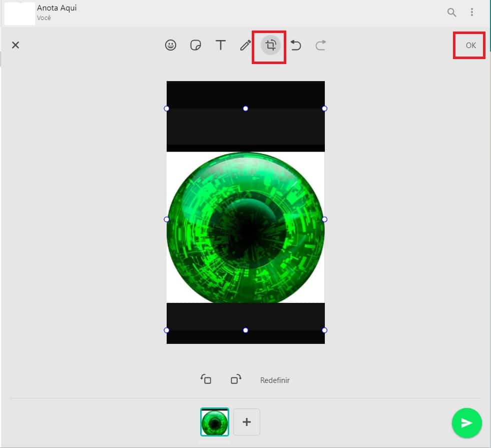Open the chat menu (three dots)
Screen dimensions: 491x448
(x=471, y=12)
